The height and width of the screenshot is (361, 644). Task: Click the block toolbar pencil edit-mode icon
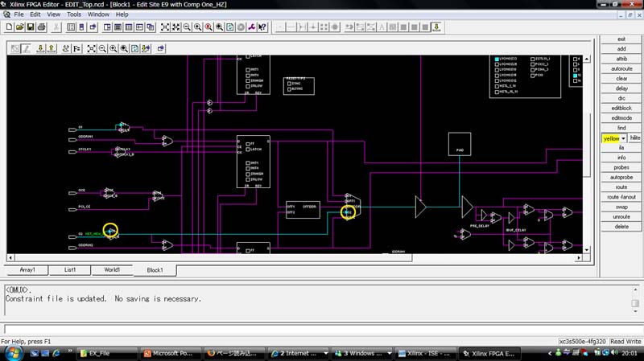point(26,48)
